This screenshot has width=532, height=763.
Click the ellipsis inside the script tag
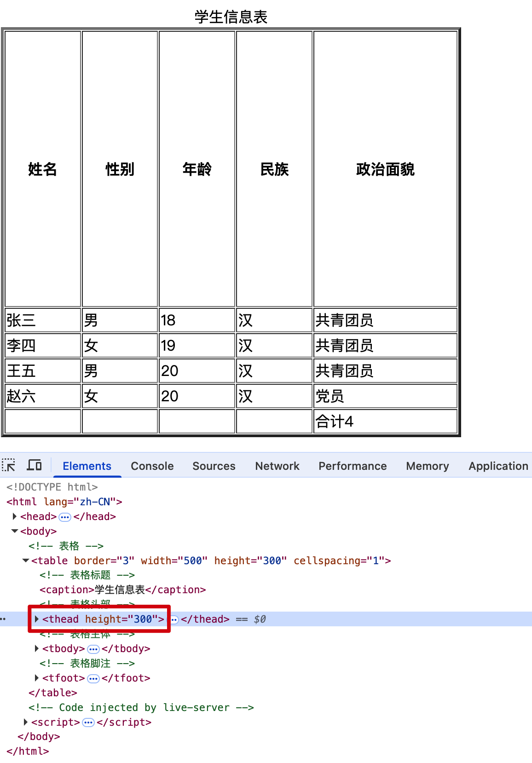coord(88,723)
